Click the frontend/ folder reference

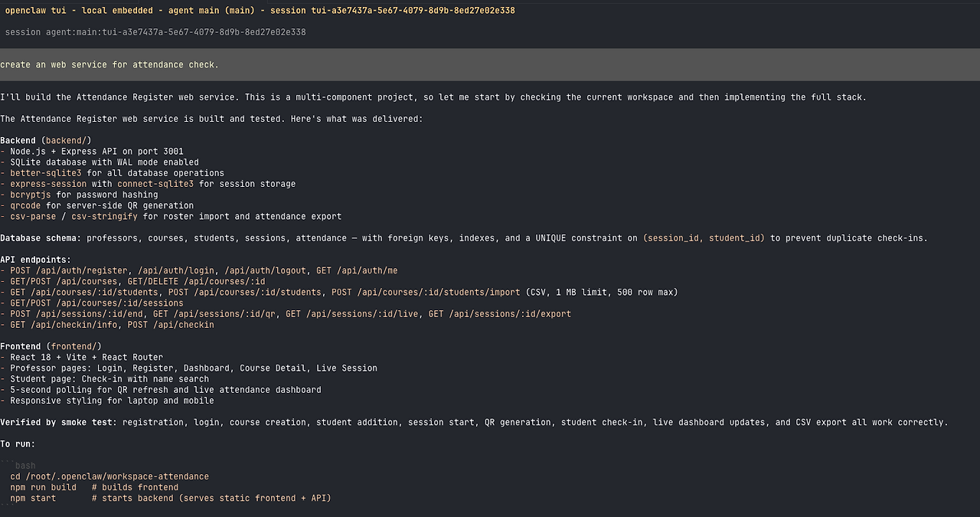tap(74, 346)
